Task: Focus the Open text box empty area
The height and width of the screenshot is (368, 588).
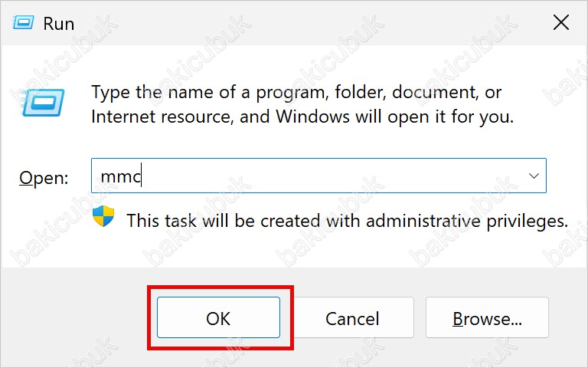Action: click(x=330, y=176)
